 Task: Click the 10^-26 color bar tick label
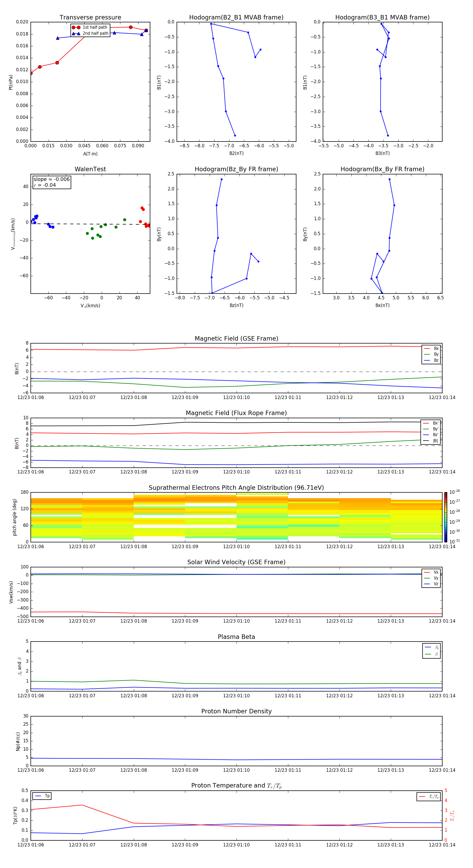[455, 492]
